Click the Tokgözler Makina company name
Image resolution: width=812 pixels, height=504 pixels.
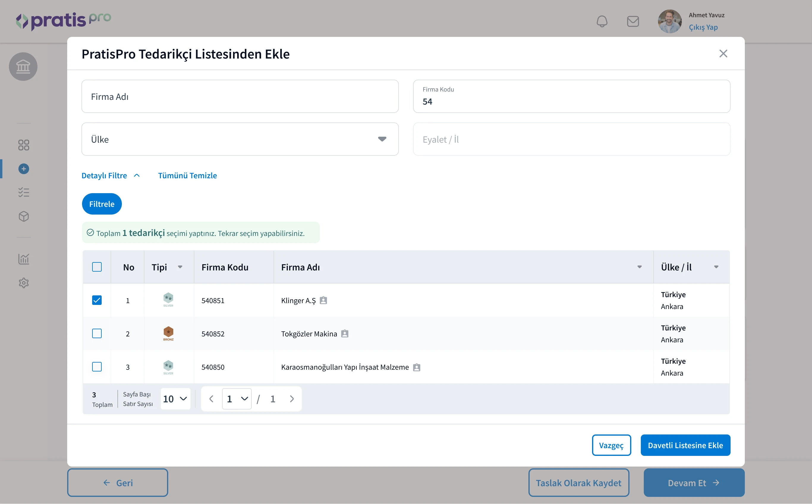coord(309,334)
